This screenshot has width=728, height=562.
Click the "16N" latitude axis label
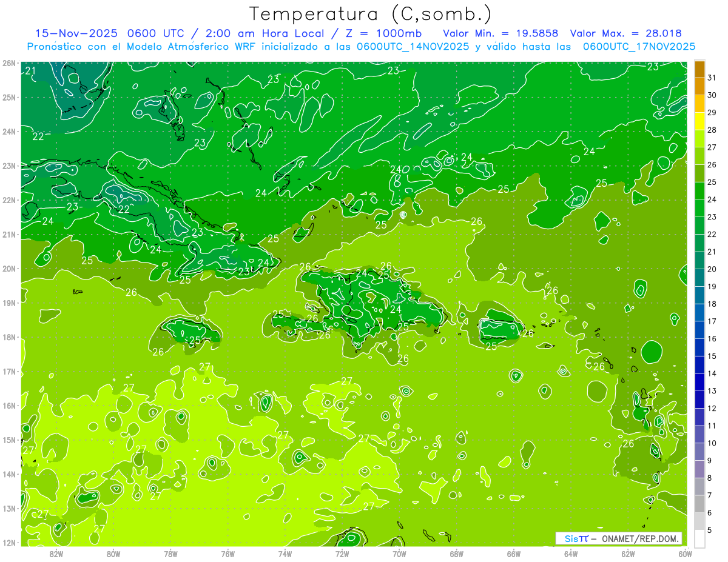[9, 406]
